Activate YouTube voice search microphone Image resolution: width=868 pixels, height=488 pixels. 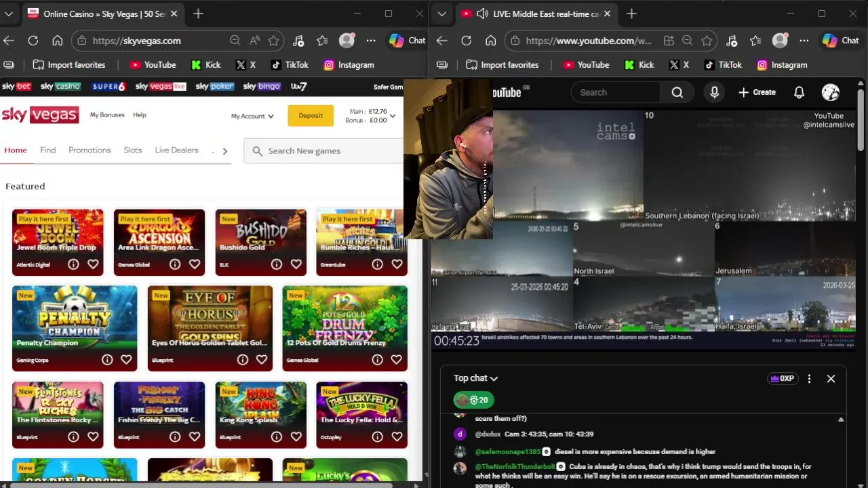click(714, 92)
